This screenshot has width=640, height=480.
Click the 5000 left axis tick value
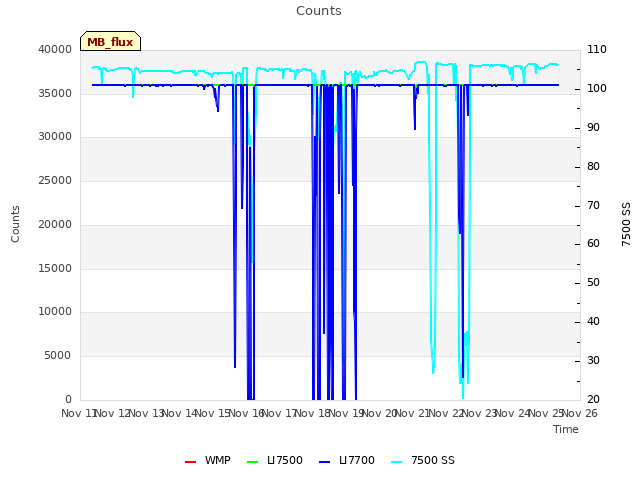pyautogui.click(x=58, y=356)
